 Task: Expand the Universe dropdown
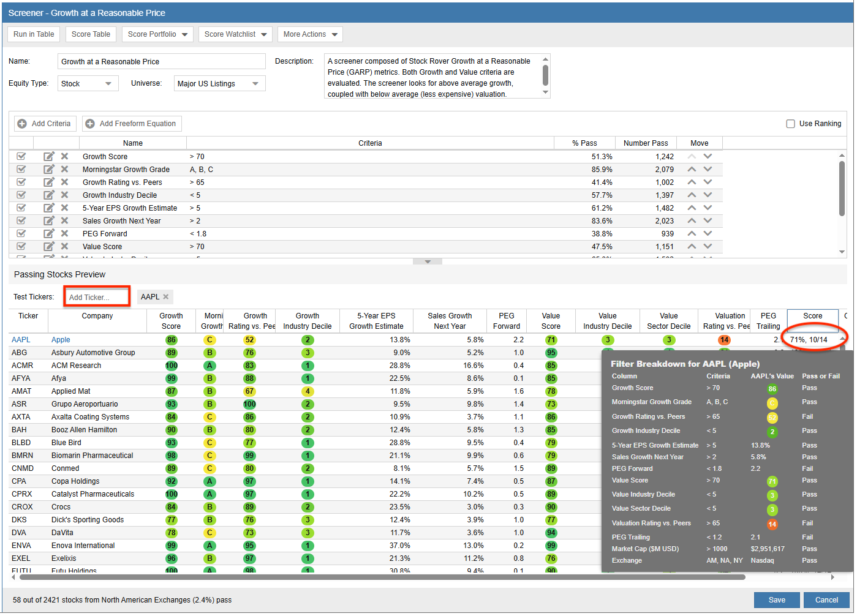[x=219, y=84]
